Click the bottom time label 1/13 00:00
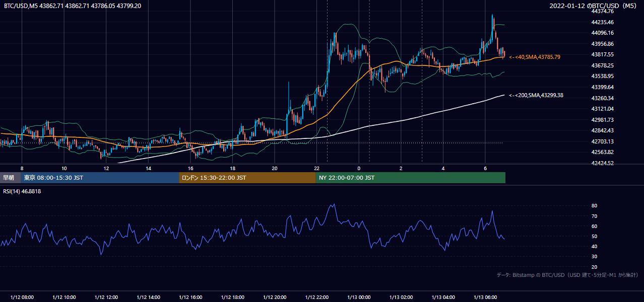This screenshot has width=644, height=302. 359,297
